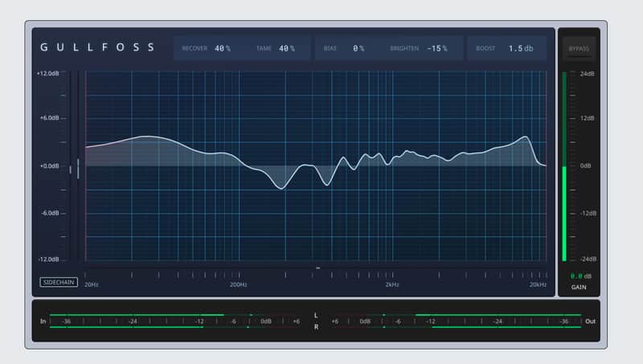Click the +0.0dB scale label

tap(49, 166)
